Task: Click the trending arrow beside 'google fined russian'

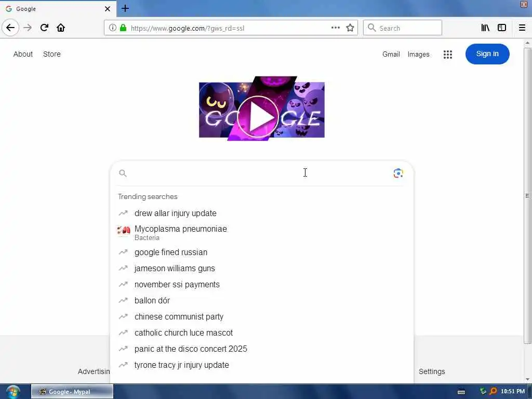Action: [123, 252]
